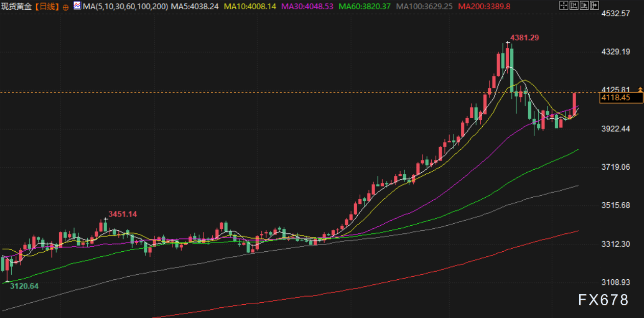Screen dimensions: 644x318
Task: Click the orange up-arrow at price axis
Action: click(640, 90)
